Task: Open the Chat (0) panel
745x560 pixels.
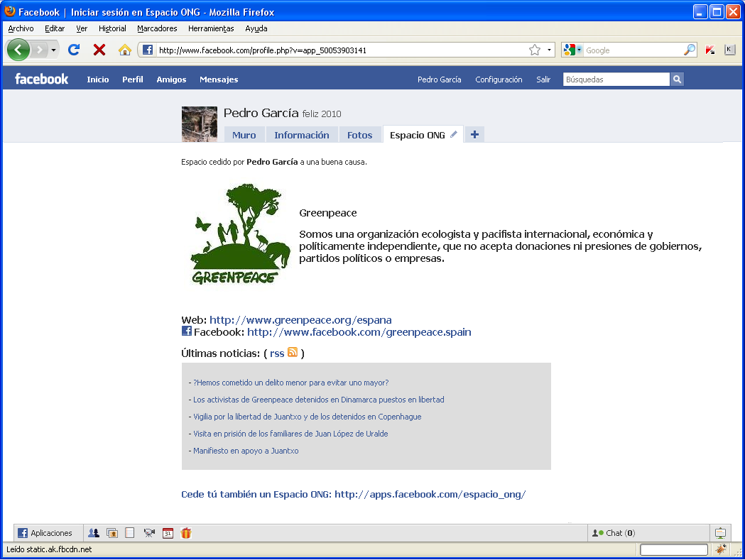Action: [648, 533]
